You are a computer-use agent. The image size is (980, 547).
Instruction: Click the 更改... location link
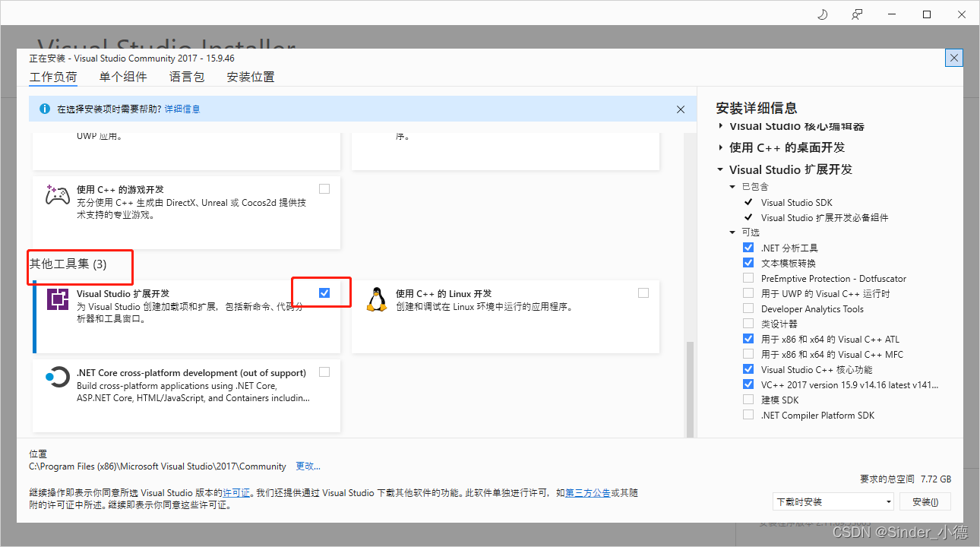coord(308,466)
